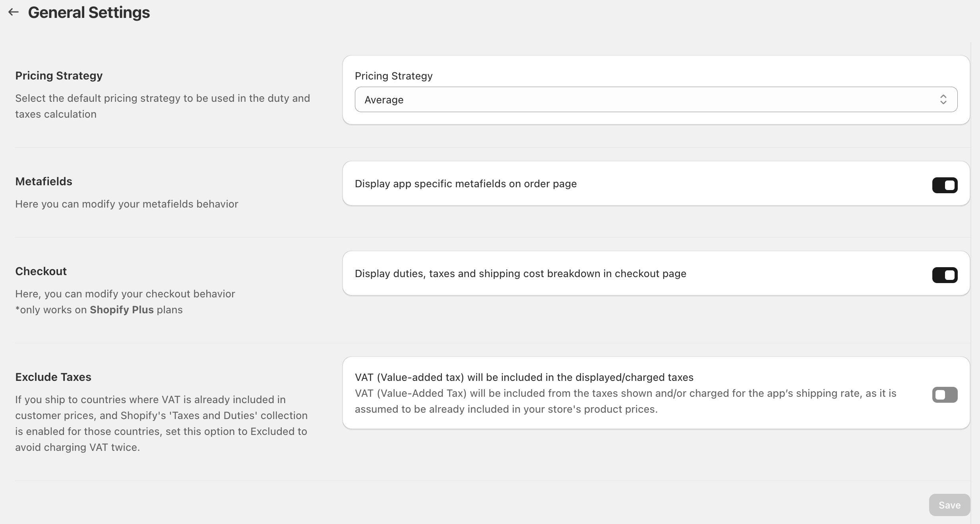The width and height of the screenshot is (980, 524).
Task: Toggle duties and taxes breakdown in checkout
Action: 945,275
